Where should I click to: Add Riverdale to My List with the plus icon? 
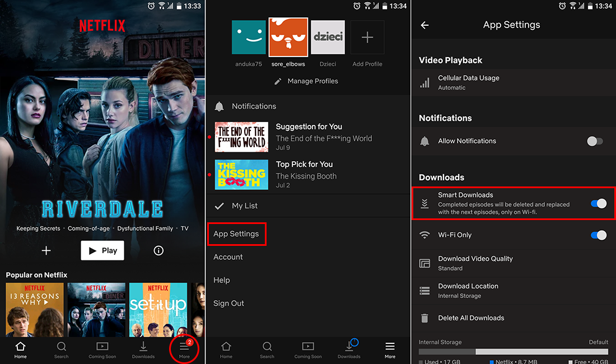click(46, 250)
